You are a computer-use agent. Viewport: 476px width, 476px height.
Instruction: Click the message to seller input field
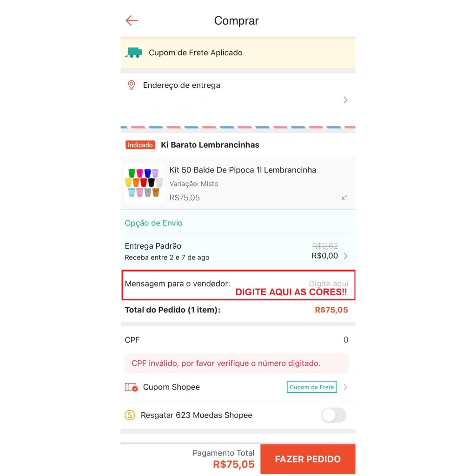pyautogui.click(x=238, y=285)
